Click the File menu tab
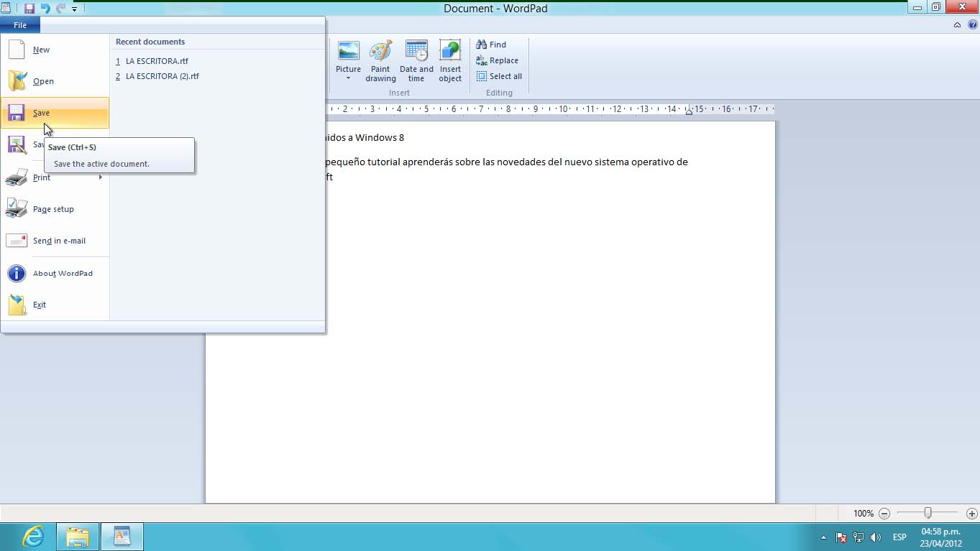This screenshot has width=980, height=551. (20, 25)
